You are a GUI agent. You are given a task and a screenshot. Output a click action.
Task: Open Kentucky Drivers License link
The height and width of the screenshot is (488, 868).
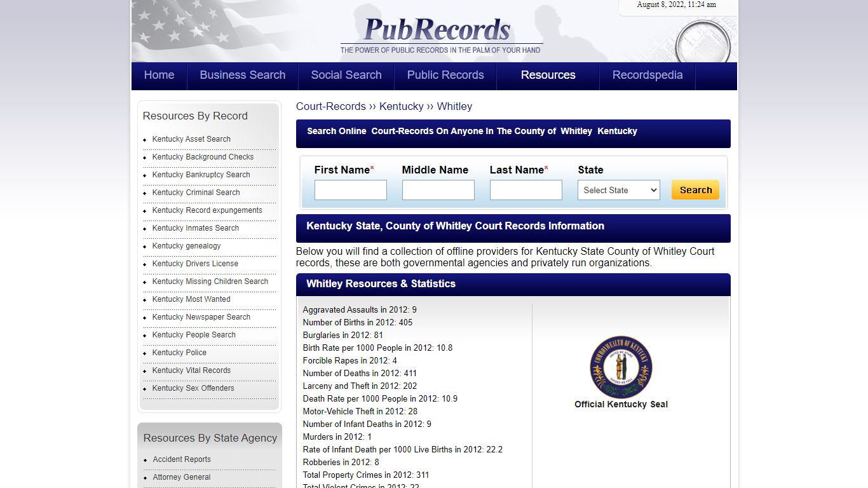[x=195, y=264]
